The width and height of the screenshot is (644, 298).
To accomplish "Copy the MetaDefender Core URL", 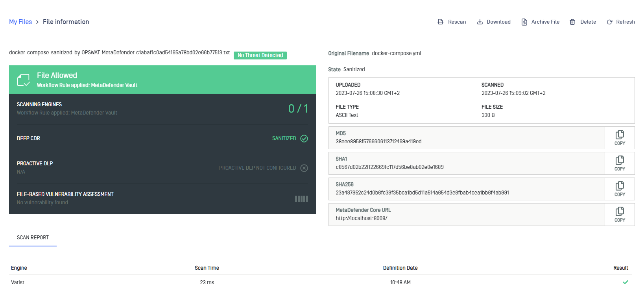I will click(620, 215).
